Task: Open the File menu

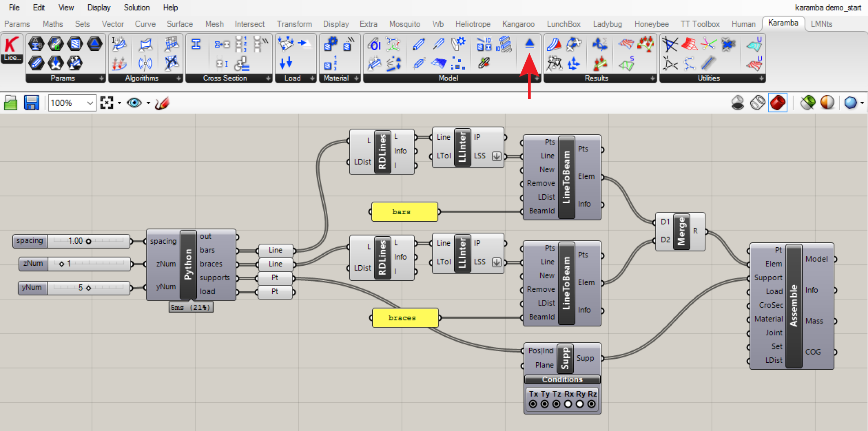Action: [14, 7]
